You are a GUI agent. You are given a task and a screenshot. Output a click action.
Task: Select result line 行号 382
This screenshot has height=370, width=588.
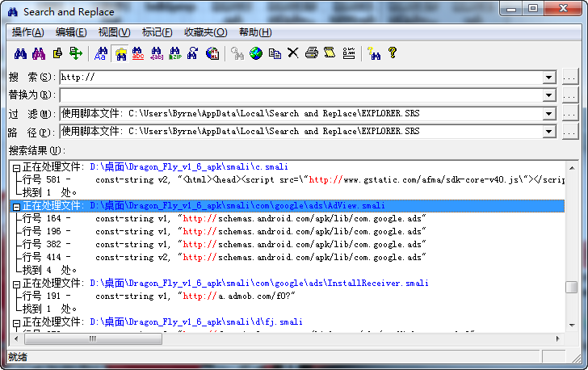click(225, 244)
